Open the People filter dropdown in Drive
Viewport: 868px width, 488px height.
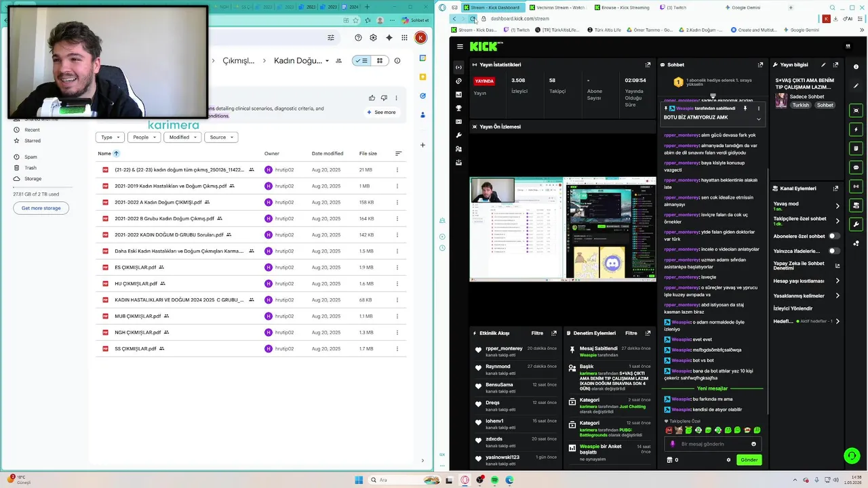click(144, 137)
